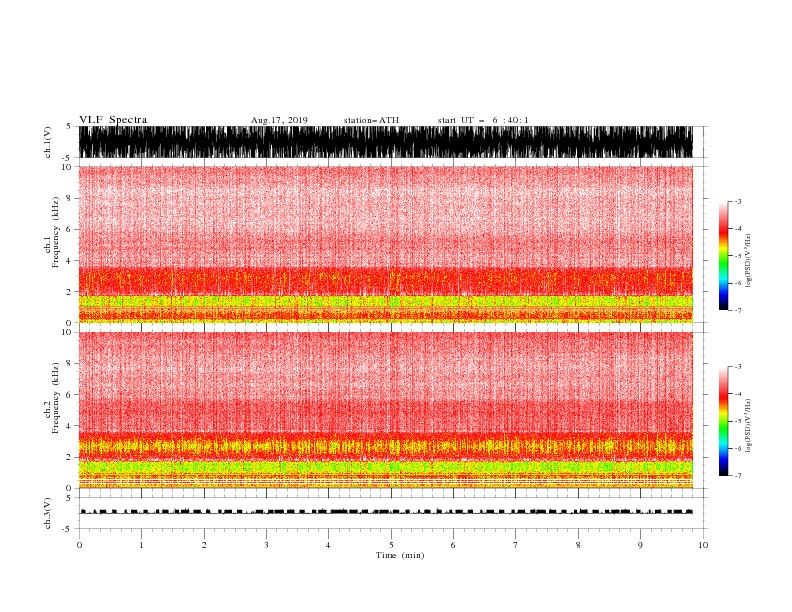This screenshot has width=792, height=612.
Task: Click the time axis tick label "10"
Action: (703, 545)
